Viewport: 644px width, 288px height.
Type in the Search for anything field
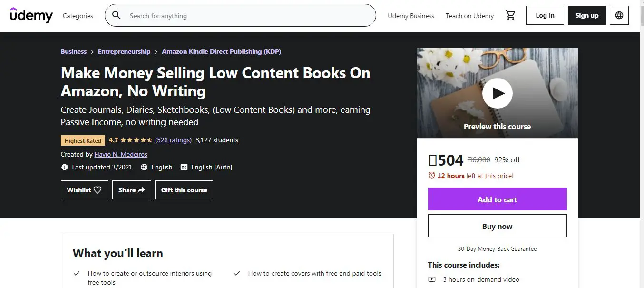point(247,16)
